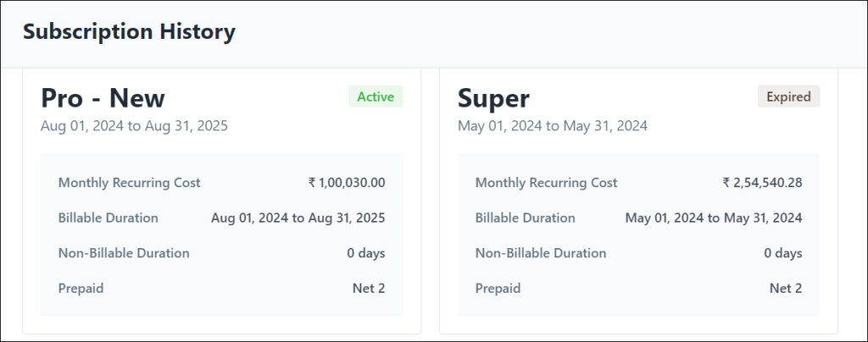The width and height of the screenshot is (868, 342).
Task: Click the ₹ 2,54,540.28 cost value
Action: click(762, 182)
